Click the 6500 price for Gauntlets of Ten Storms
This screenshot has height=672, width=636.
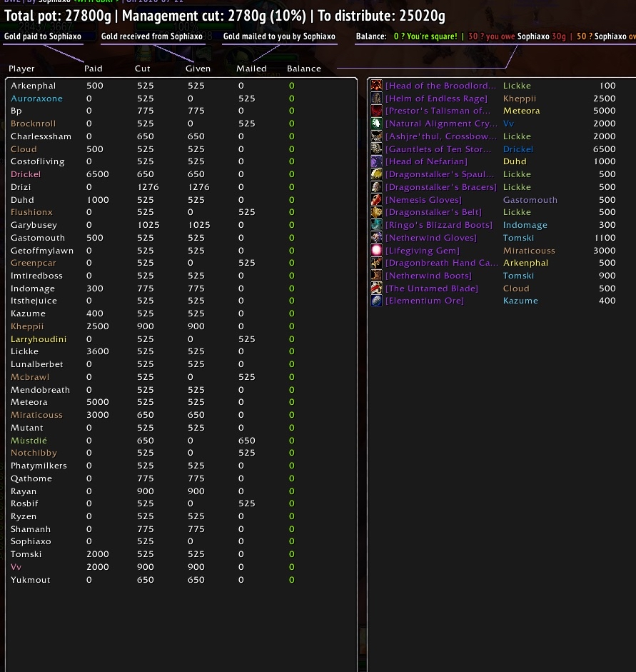coord(605,149)
